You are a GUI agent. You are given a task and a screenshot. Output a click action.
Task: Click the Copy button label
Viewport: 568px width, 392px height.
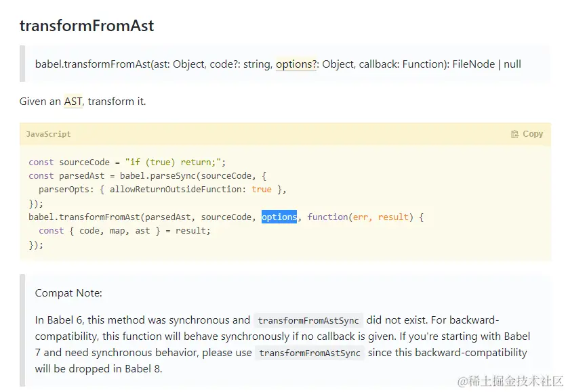point(533,134)
